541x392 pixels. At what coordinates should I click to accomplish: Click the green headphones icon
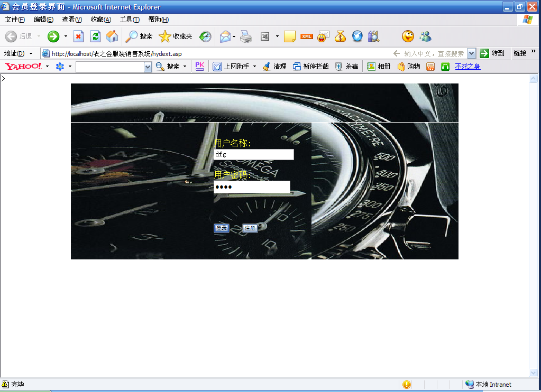point(445,67)
